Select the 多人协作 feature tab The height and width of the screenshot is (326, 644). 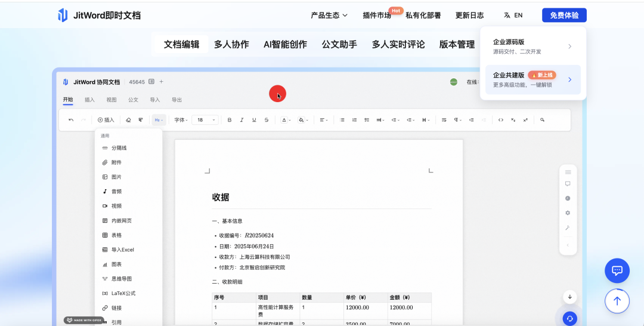point(231,44)
